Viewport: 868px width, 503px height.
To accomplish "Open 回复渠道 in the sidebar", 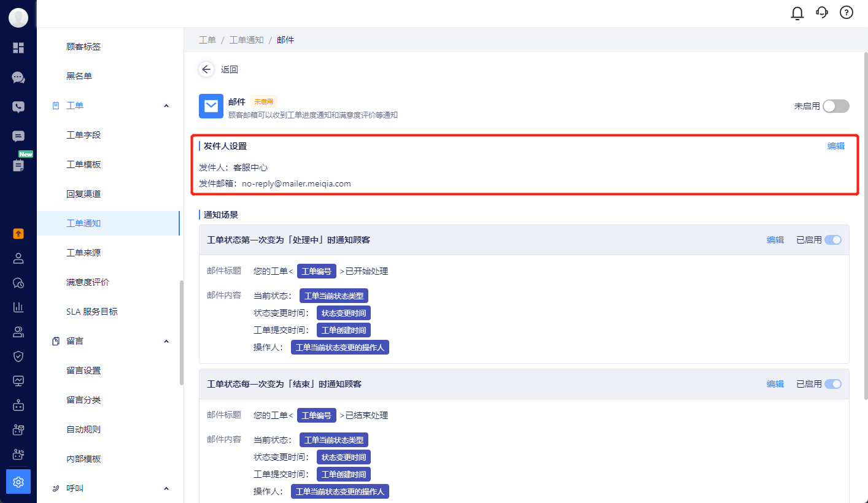I will (x=83, y=194).
